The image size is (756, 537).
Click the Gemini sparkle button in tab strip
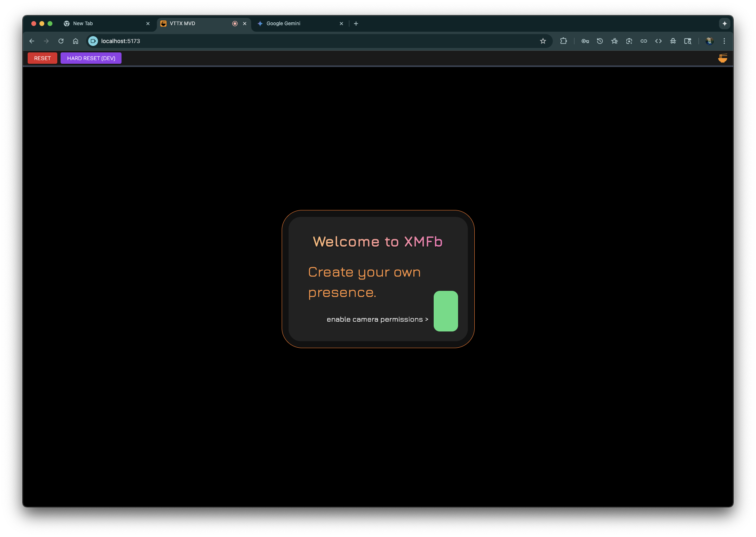(x=725, y=24)
